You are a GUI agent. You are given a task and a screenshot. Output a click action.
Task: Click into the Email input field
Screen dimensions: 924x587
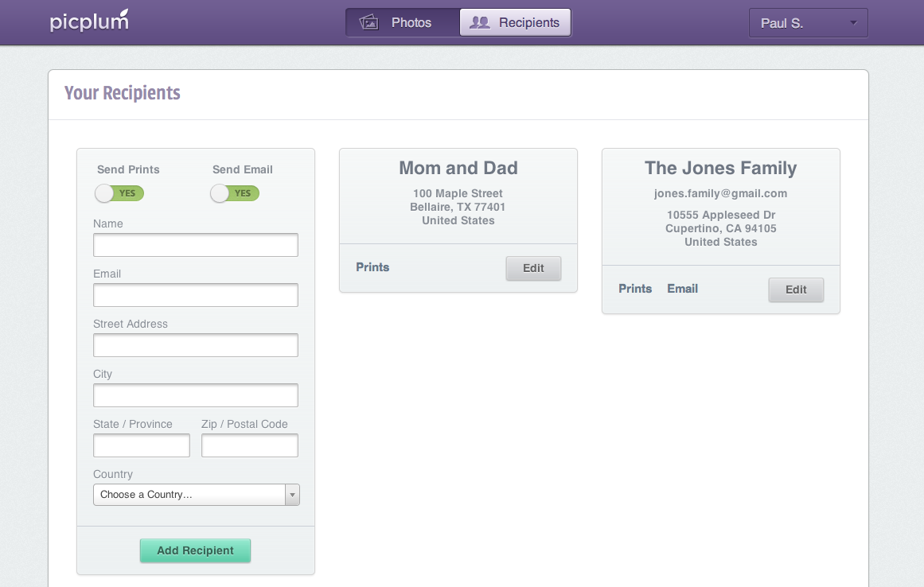196,295
